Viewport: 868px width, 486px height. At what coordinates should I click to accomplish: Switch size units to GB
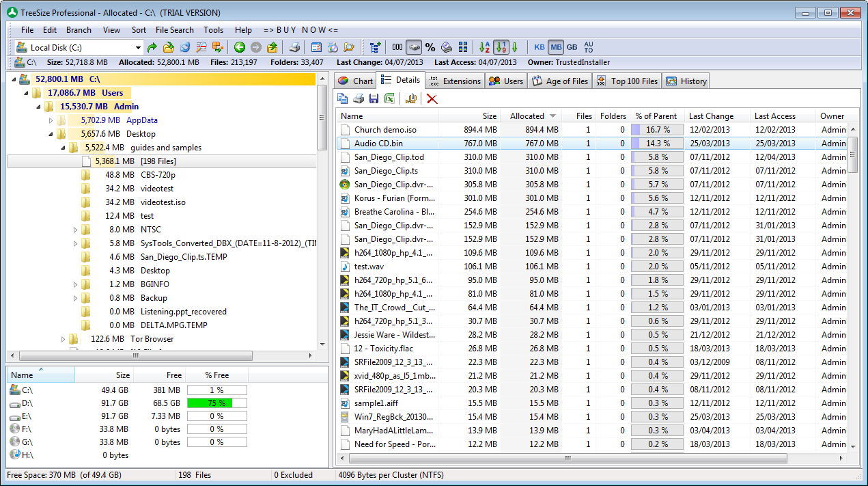[572, 46]
